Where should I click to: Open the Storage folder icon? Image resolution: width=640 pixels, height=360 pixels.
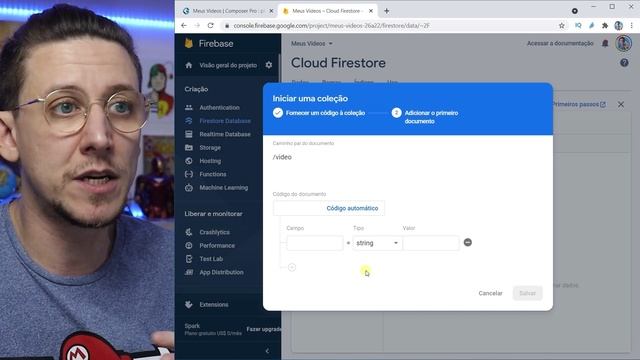pyautogui.click(x=189, y=147)
